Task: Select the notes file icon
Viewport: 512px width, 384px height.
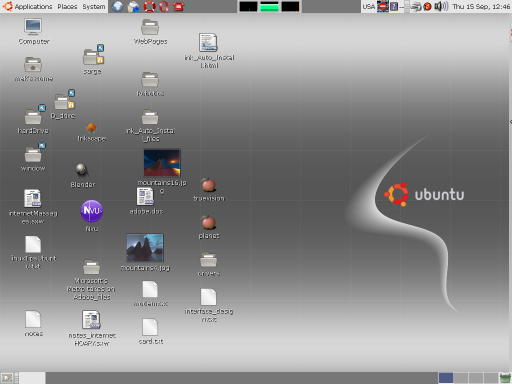Action: (x=33, y=319)
